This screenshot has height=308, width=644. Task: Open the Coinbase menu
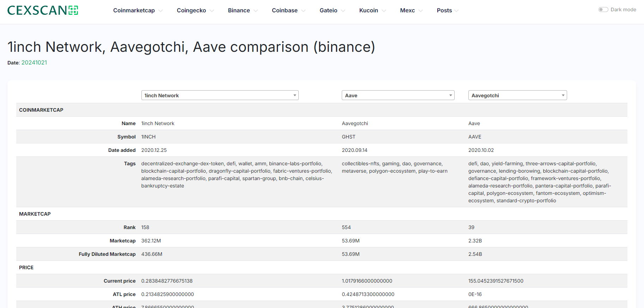point(288,11)
